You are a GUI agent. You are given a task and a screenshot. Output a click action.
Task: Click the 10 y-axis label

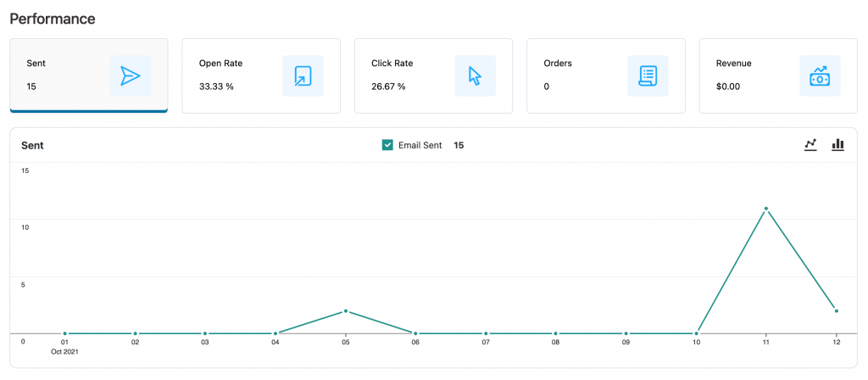pos(25,227)
